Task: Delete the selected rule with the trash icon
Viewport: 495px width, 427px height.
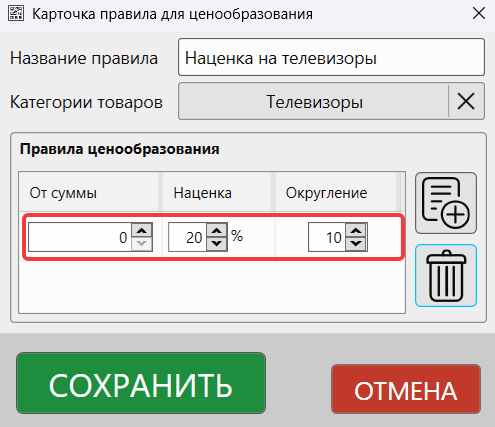Action: [x=446, y=276]
